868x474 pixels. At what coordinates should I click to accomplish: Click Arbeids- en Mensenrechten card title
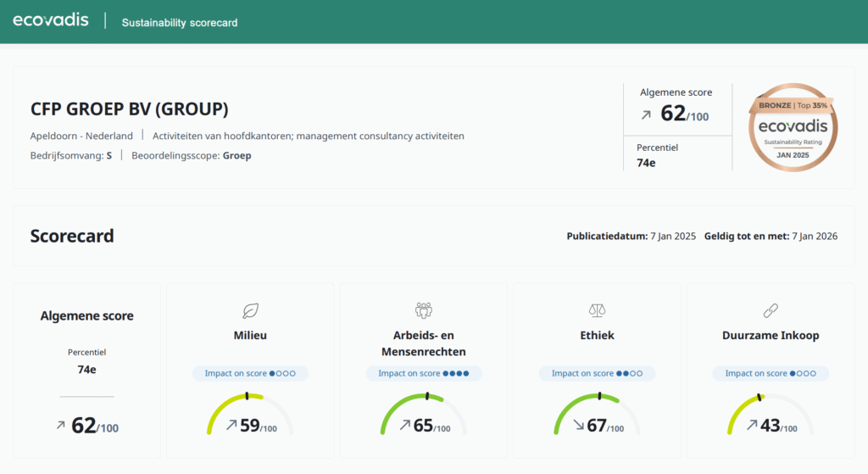pos(424,343)
